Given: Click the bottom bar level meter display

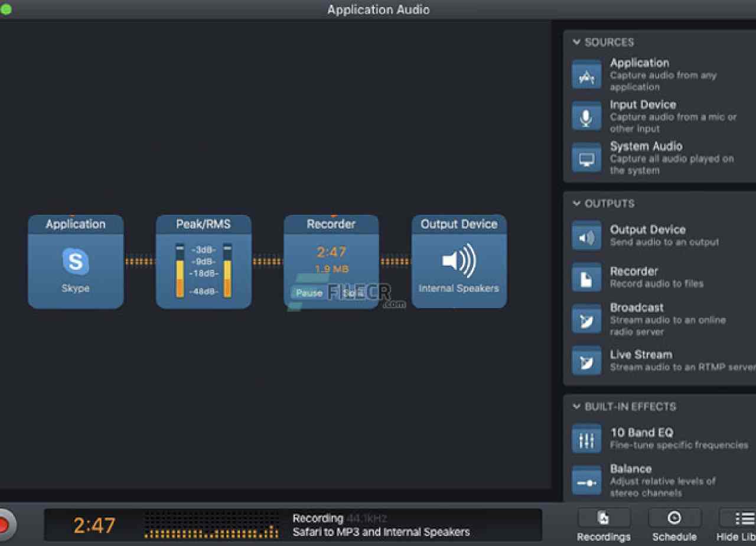Looking at the screenshot, I should [211, 525].
